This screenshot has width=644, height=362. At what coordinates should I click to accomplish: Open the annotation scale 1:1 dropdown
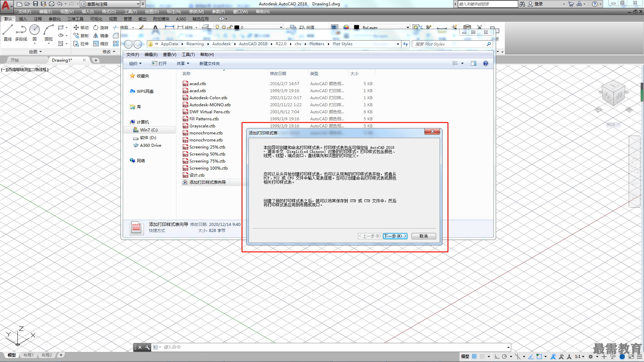point(579,357)
